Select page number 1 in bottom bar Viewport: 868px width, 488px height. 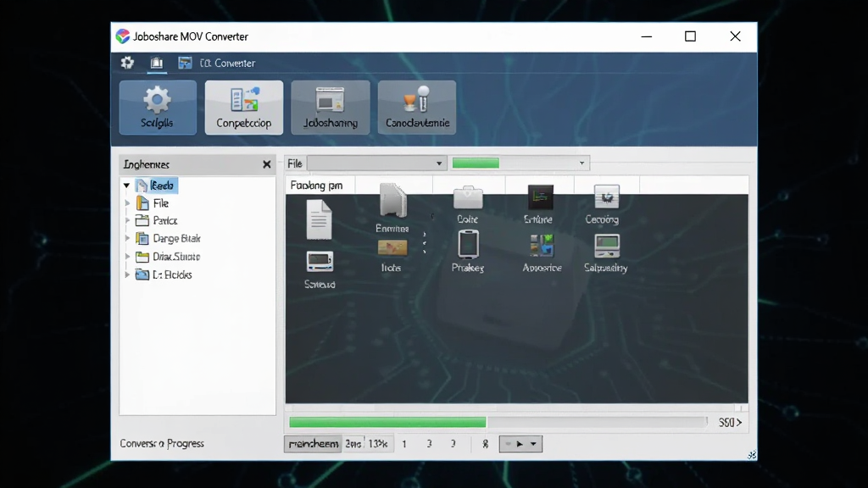(x=404, y=444)
